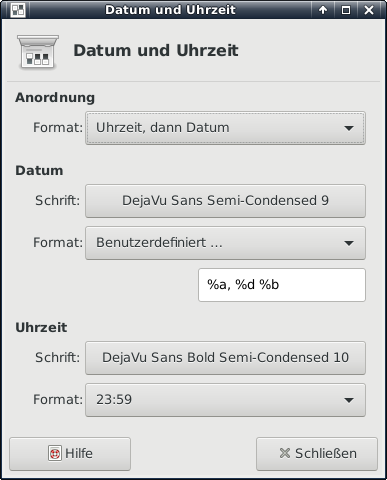The width and height of the screenshot is (387, 480).
Task: Click into the %a, %d %b format field
Action: [x=282, y=285]
